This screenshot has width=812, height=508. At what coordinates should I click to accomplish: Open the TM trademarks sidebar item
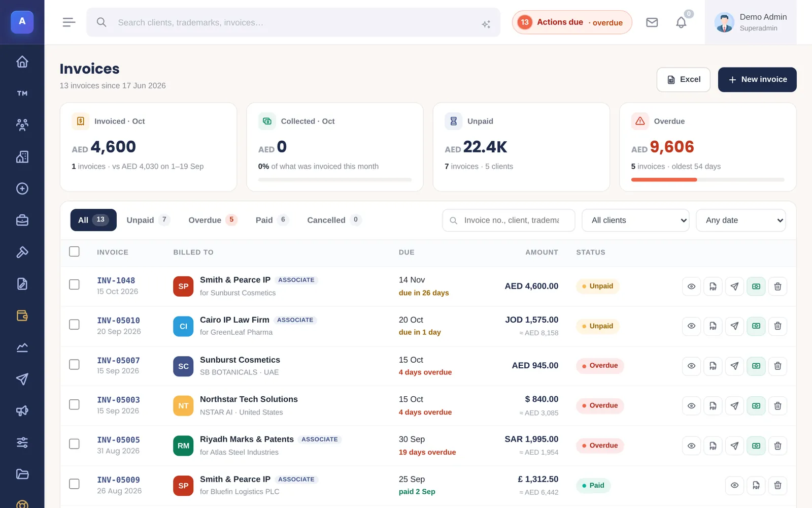[x=22, y=93]
